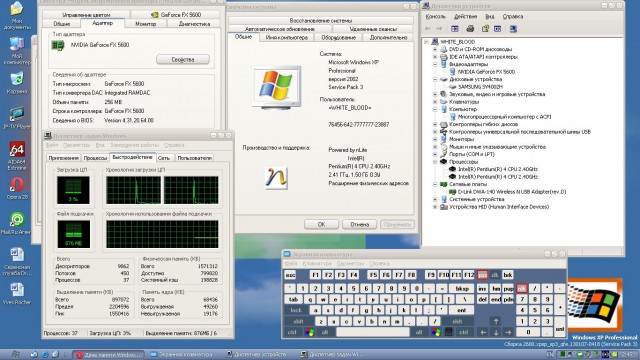Click up arrow key on on-screen keyboard
Image resolution: width=640 pixels, height=360 pixels.
(x=496, y=321)
